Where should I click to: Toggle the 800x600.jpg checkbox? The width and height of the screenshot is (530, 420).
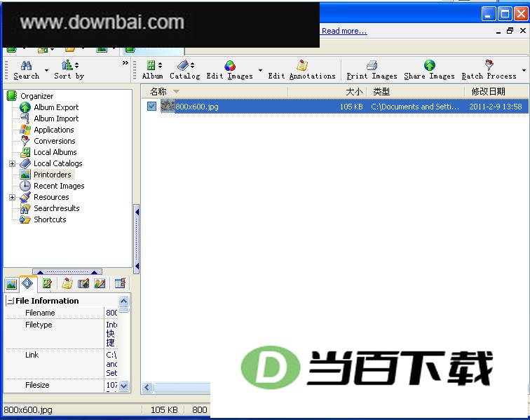[x=151, y=106]
